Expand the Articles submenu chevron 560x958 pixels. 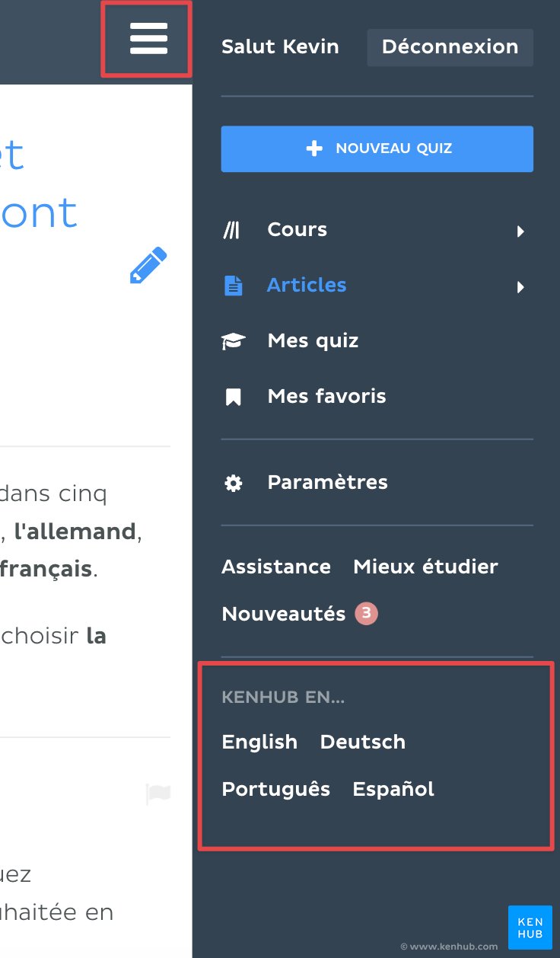coord(521,288)
